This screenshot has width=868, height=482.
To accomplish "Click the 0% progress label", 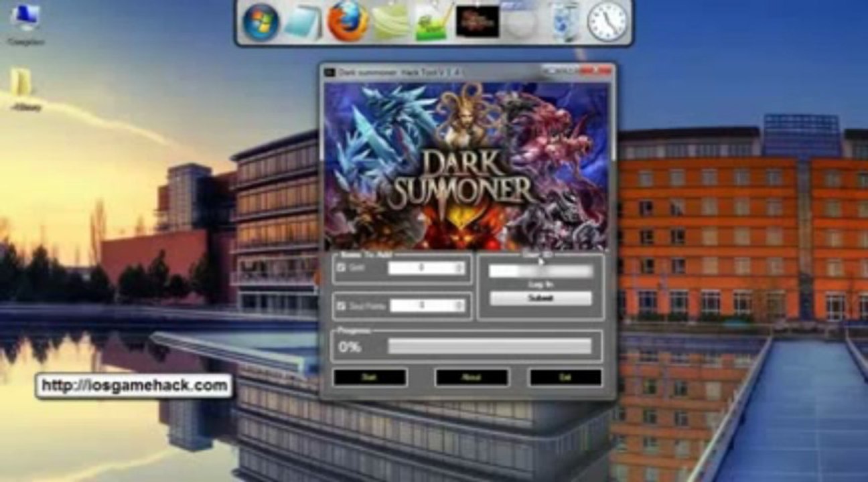I will [x=350, y=347].
